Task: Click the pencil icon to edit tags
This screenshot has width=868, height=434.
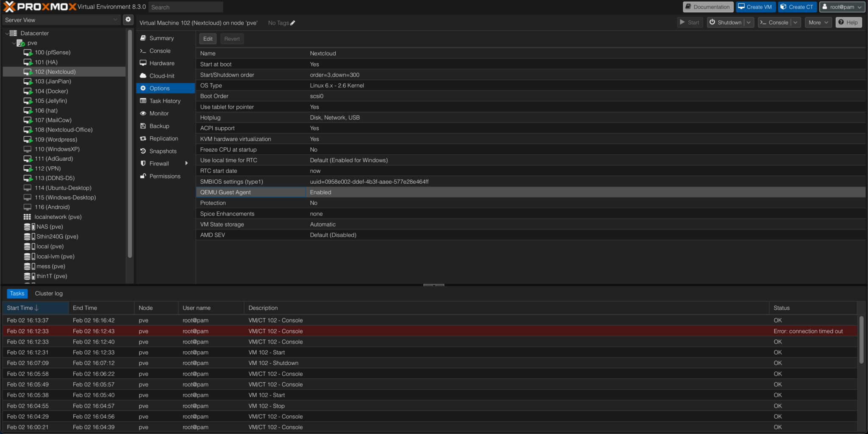Action: click(292, 23)
